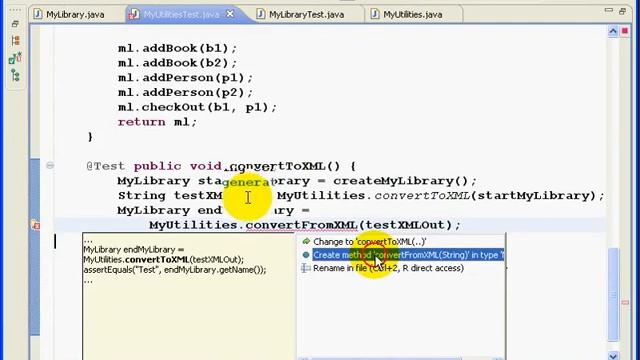
Task: Click the bullet icon beside Create method option
Action: (x=306, y=255)
